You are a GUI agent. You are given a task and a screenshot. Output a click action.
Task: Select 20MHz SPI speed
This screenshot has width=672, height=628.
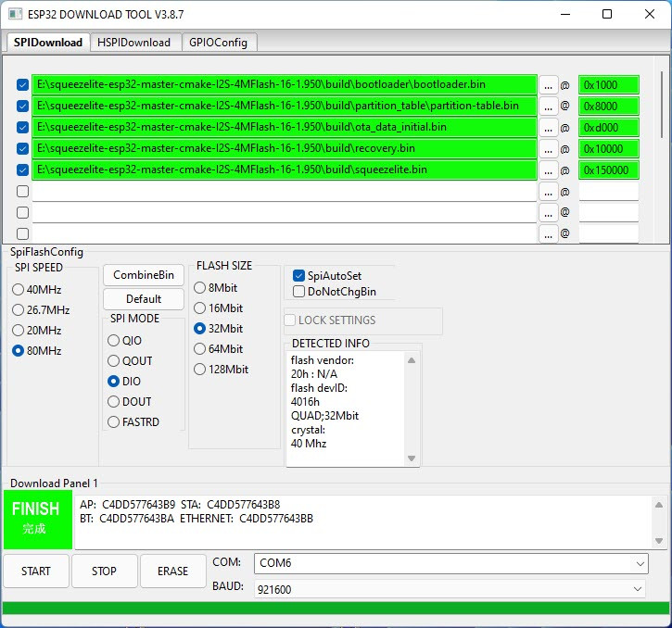pos(37,331)
